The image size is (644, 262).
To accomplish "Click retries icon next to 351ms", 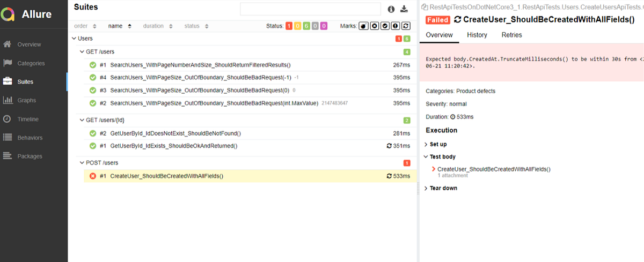I will coord(389,146).
